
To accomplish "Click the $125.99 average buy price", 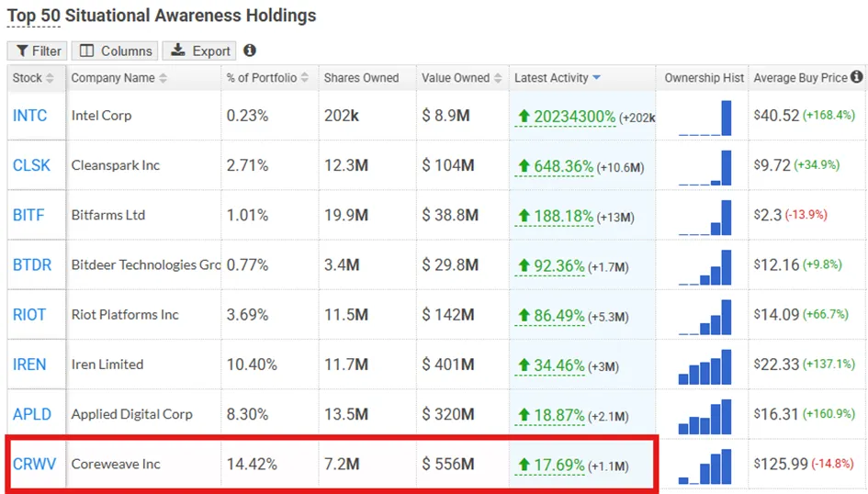I will click(x=781, y=464).
